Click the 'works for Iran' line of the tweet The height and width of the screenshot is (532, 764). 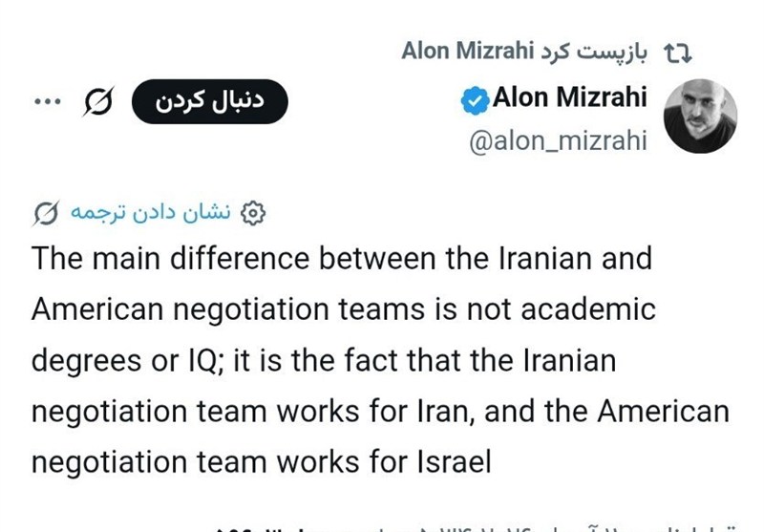tap(379, 412)
